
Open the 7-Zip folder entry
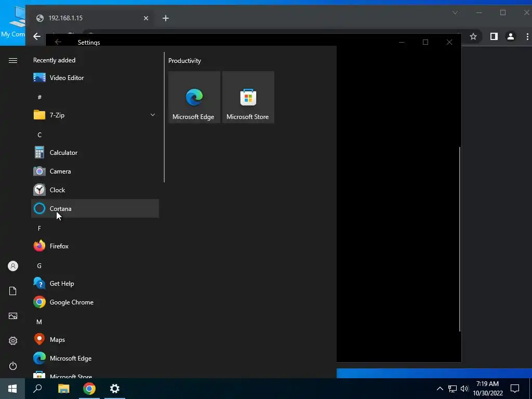coord(95,115)
